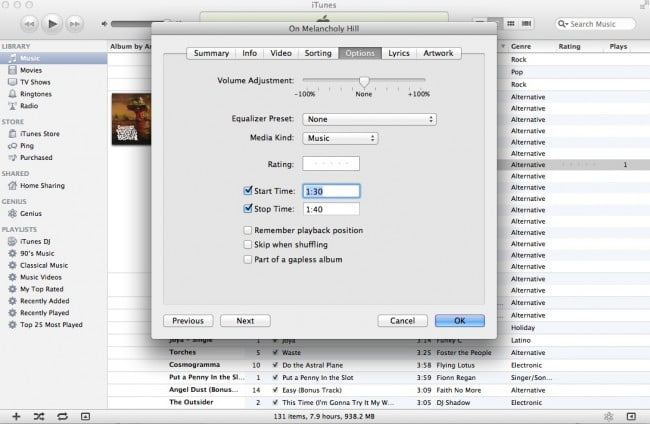
Task: Click the add playlist plus button
Action: (x=16, y=416)
